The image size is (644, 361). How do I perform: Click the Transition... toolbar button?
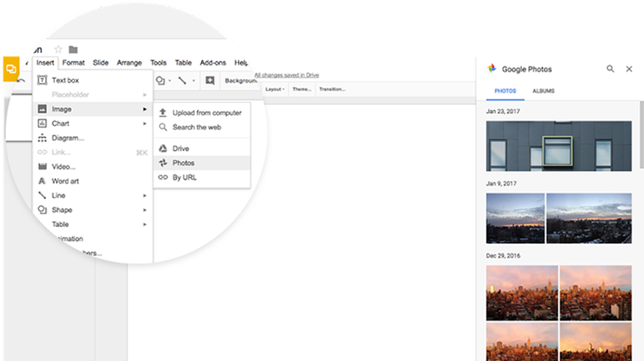(x=332, y=89)
